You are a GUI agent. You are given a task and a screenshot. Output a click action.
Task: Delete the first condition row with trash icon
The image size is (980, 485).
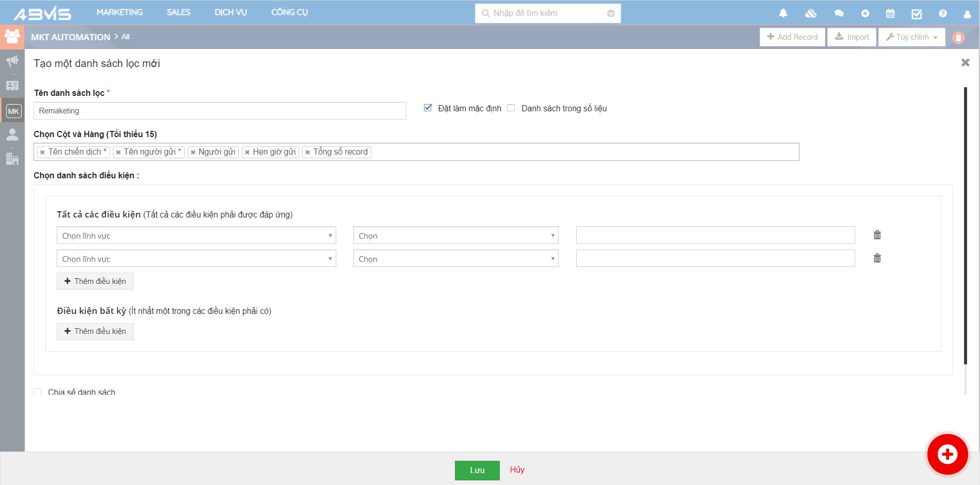click(x=877, y=235)
